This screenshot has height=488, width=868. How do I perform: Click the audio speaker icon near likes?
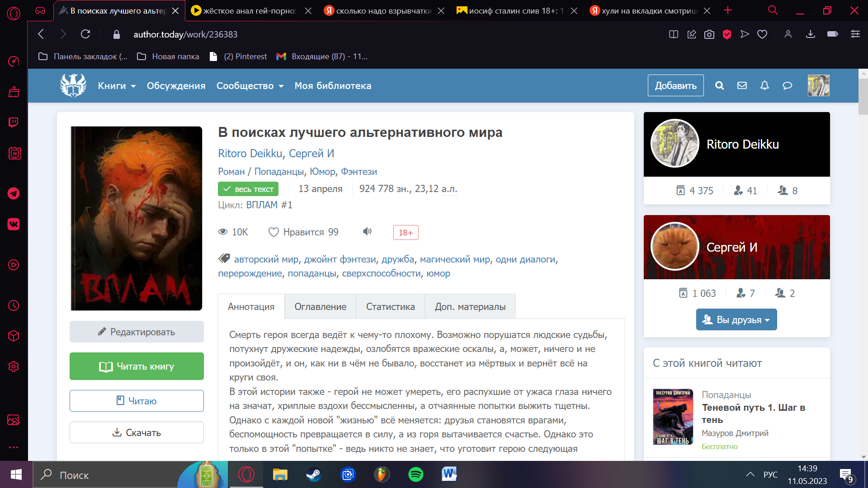tap(367, 232)
